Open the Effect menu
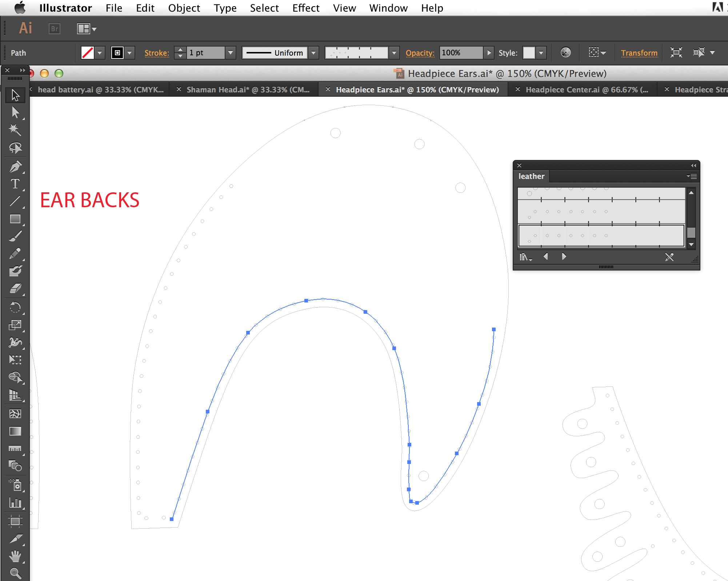The image size is (728, 581). point(305,8)
